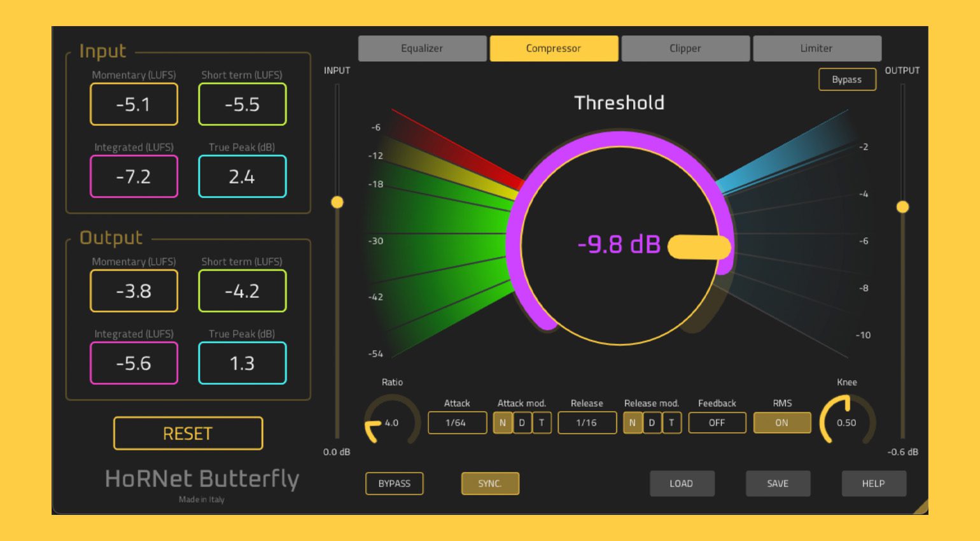This screenshot has width=980, height=541.
Task: Disable the SYNC option
Action: tap(490, 483)
